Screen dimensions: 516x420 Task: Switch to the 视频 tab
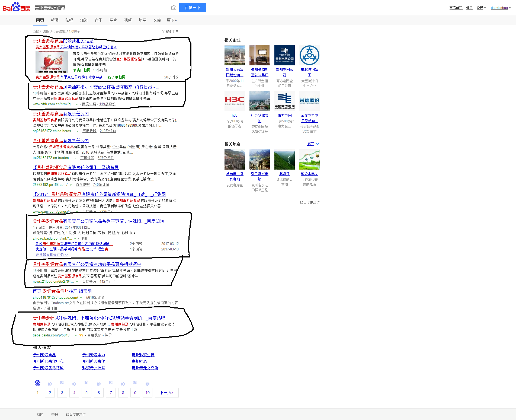[128, 20]
